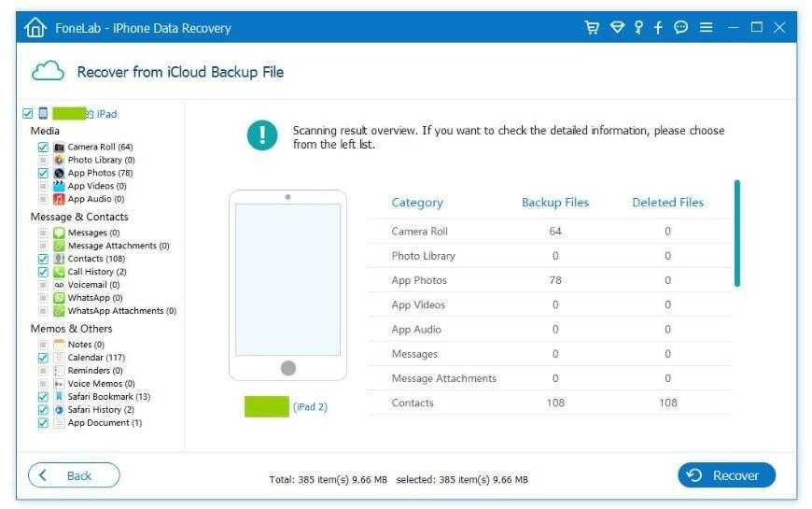This screenshot has height=509, width=812.
Task: Toggle the iPad device root checkbox
Action: click(28, 114)
